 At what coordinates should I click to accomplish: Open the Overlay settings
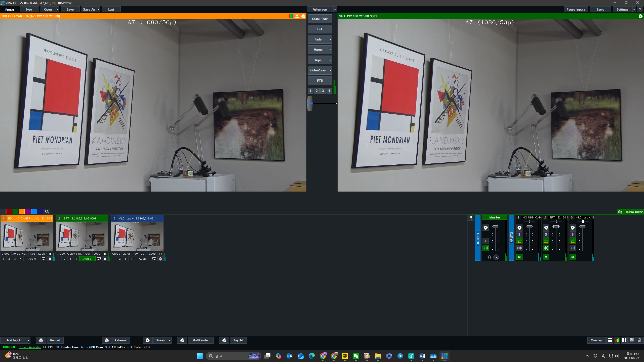(596, 340)
